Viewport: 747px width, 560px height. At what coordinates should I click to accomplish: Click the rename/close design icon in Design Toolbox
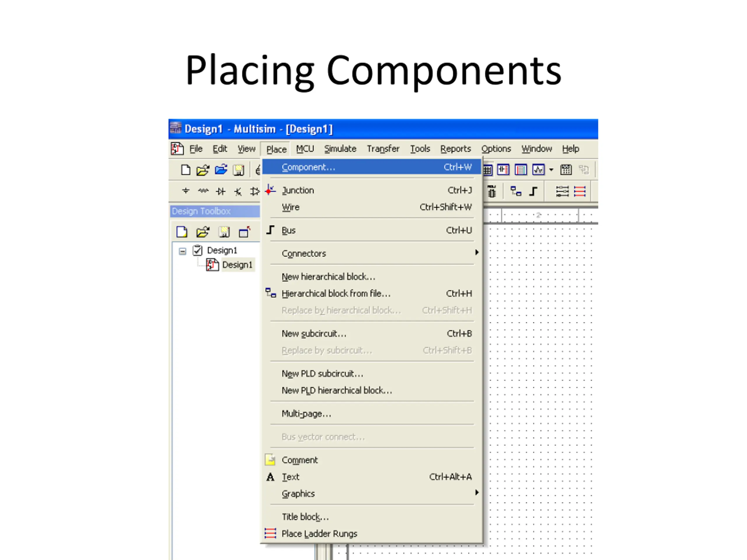(245, 232)
